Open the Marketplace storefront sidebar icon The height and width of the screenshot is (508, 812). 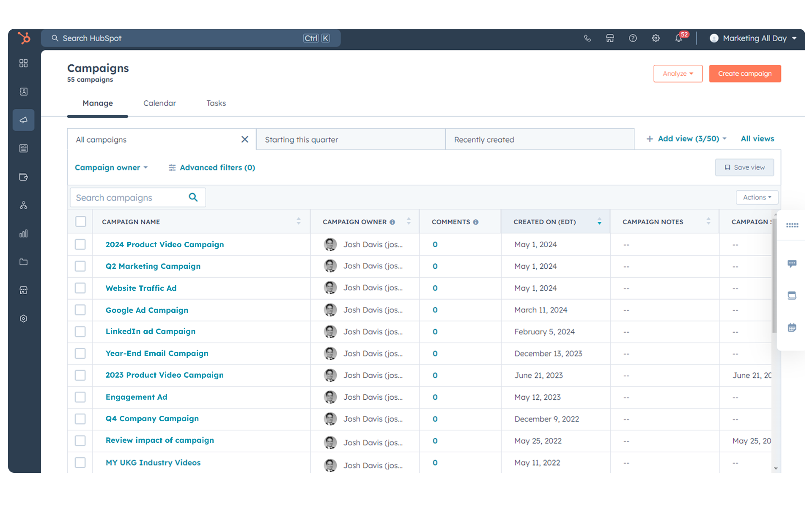coord(24,290)
